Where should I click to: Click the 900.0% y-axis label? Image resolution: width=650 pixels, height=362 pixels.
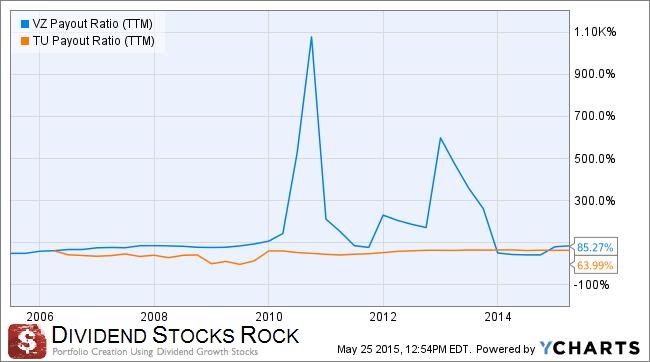pos(595,74)
